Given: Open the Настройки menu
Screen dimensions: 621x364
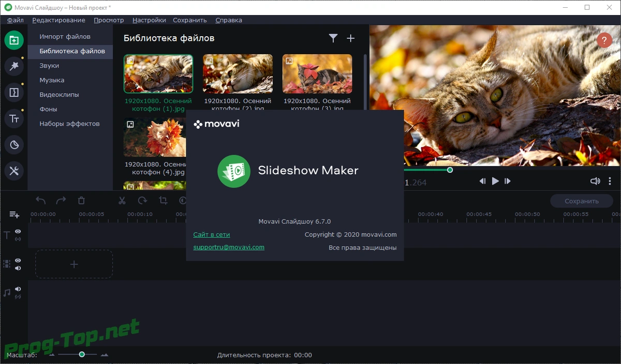Looking at the screenshot, I should point(149,20).
